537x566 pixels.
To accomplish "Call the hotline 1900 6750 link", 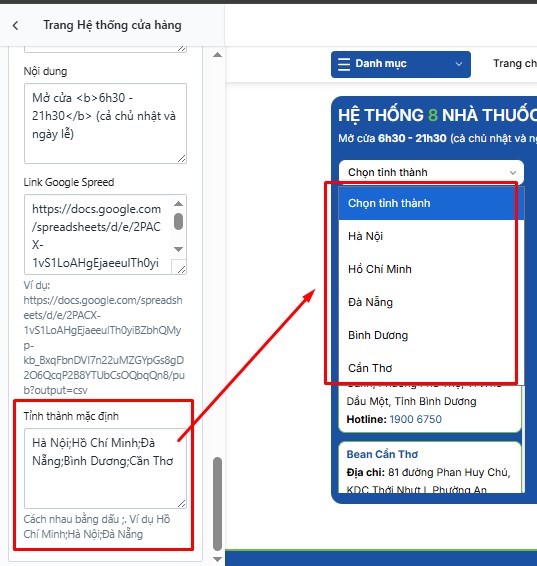I will click(x=415, y=419).
